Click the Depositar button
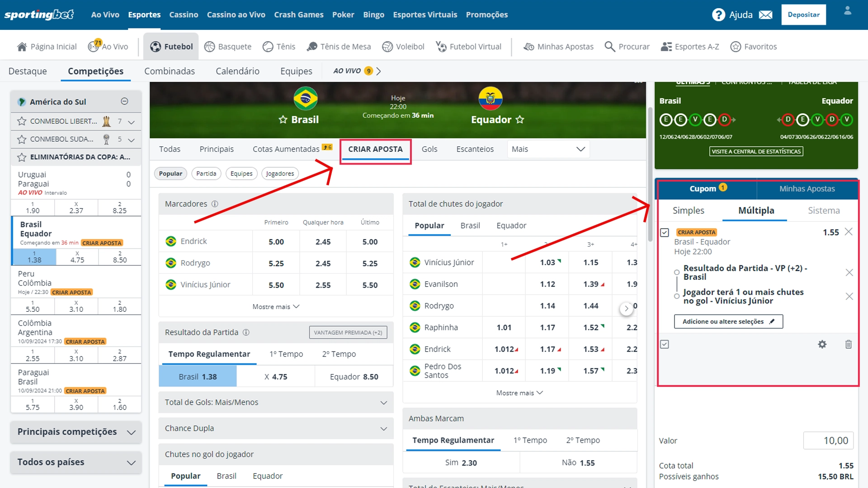 [803, 14]
